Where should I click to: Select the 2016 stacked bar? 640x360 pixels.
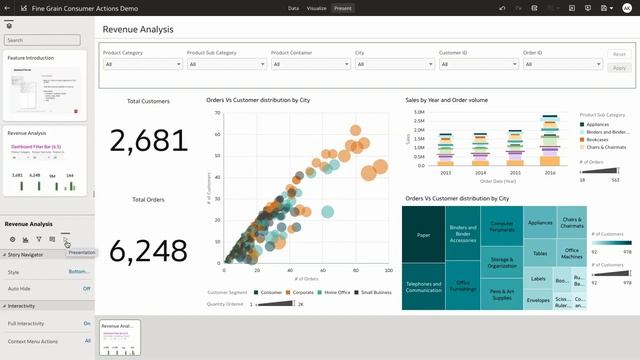tap(550, 140)
